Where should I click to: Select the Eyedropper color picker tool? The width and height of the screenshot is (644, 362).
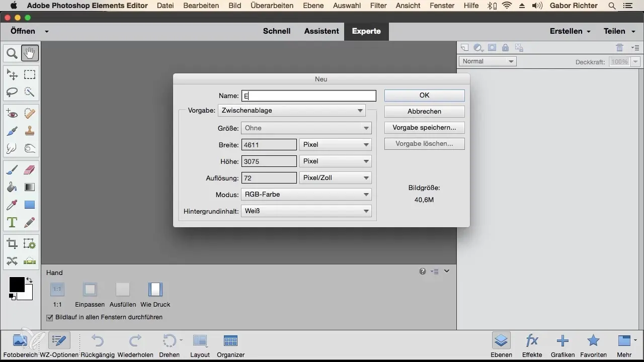(x=12, y=205)
